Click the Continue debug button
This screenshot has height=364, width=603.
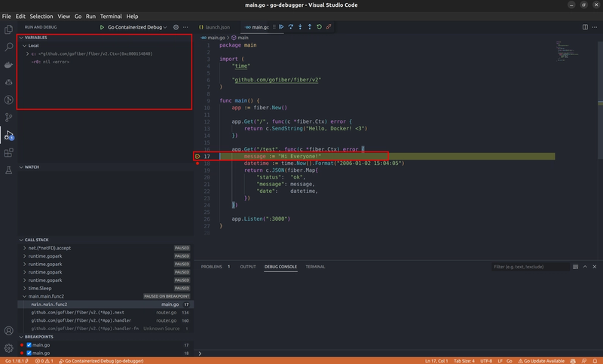[x=281, y=27]
